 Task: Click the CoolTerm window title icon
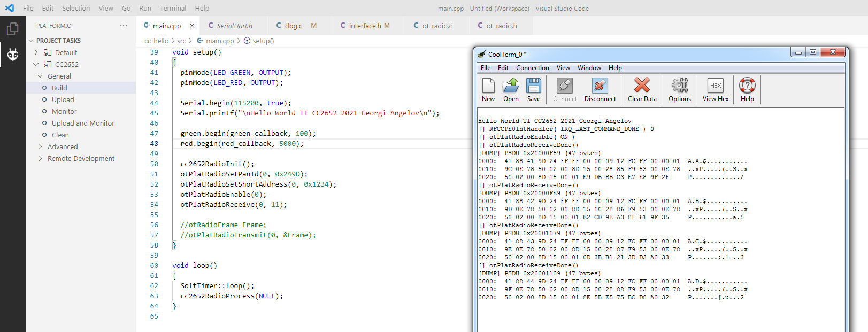tap(482, 54)
